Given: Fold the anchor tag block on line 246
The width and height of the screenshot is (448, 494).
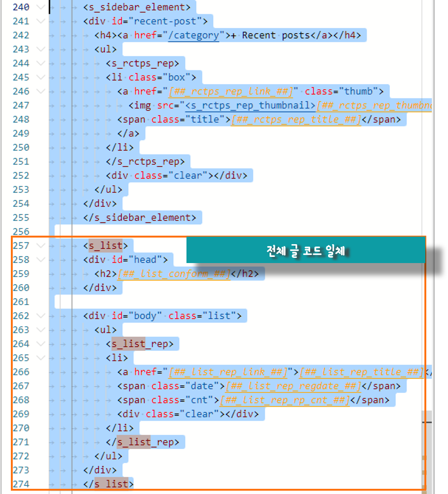Looking at the screenshot, I should click(41, 91).
